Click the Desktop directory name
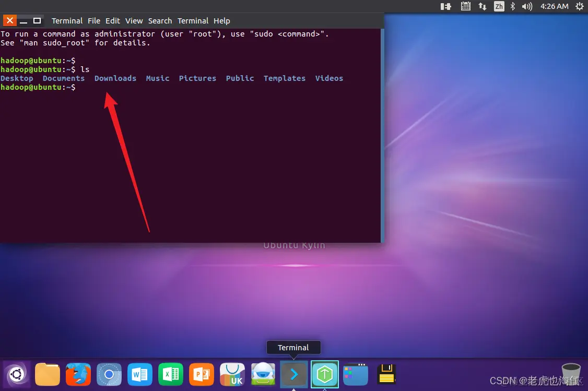 tap(17, 78)
